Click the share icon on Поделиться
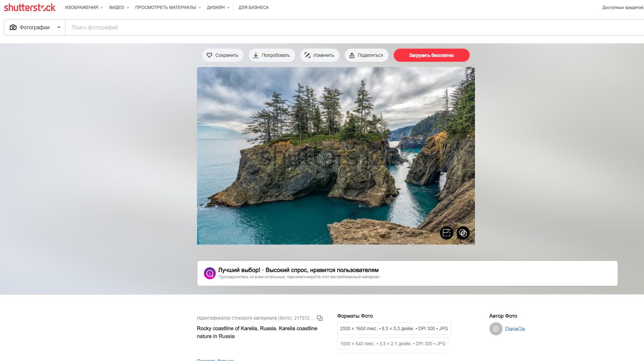 coord(352,55)
